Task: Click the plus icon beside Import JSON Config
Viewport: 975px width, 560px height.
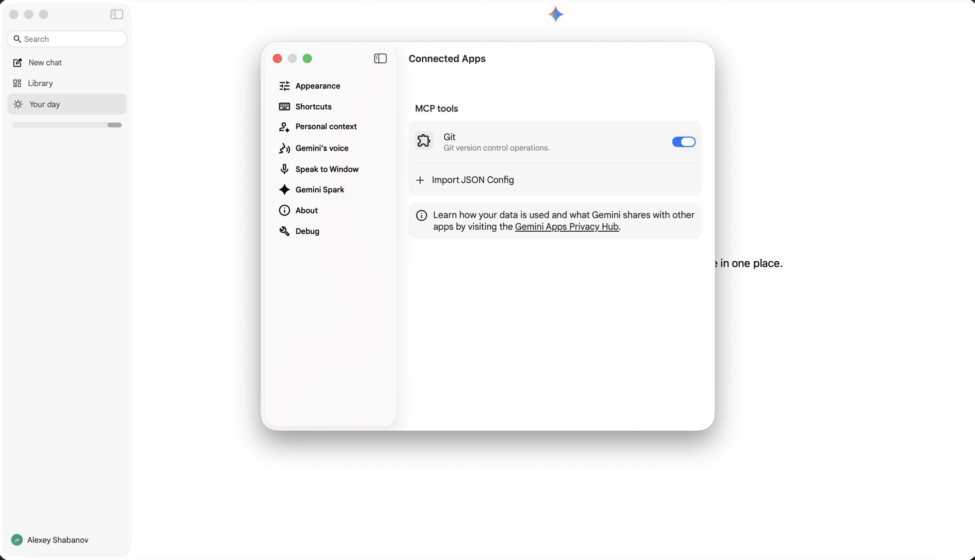Action: point(420,180)
